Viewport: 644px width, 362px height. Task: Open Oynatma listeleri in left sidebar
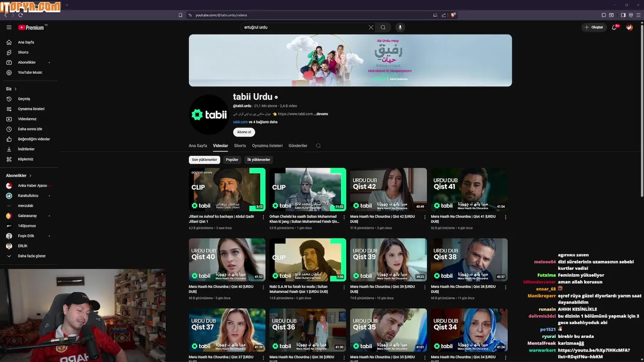click(x=30, y=109)
